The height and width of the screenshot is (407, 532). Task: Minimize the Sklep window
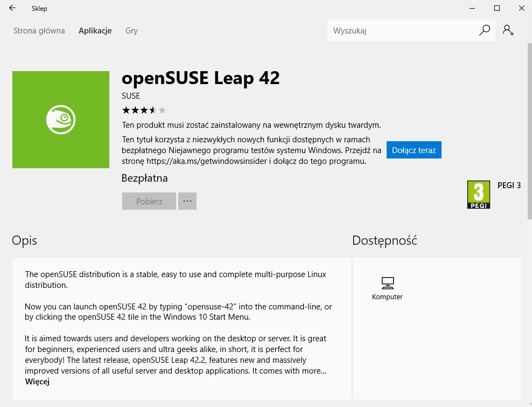point(472,8)
